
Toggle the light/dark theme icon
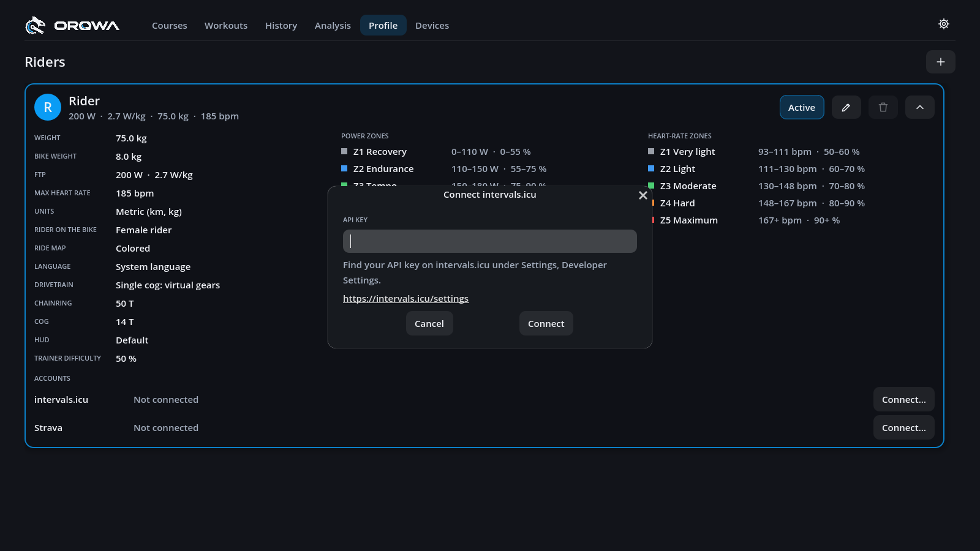coord(944,24)
